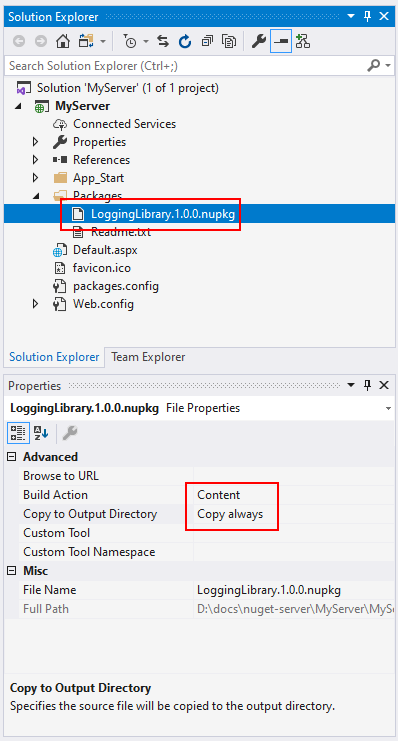Click the Collapse All icon

point(207,42)
